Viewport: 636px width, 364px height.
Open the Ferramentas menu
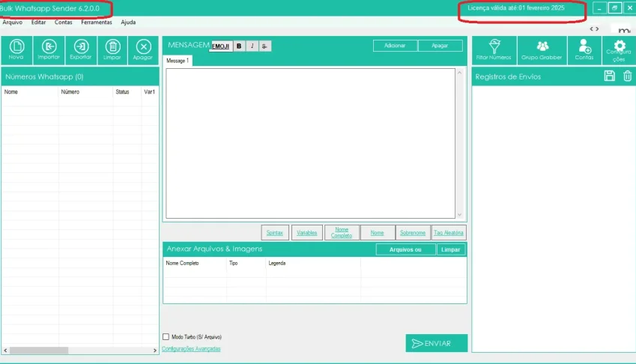click(x=97, y=22)
